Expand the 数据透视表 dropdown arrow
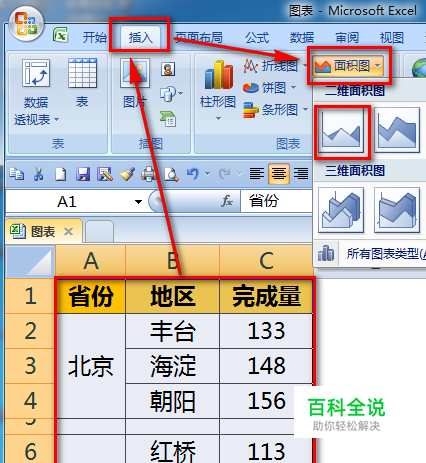Screen dimensions: 426x463 point(56,119)
